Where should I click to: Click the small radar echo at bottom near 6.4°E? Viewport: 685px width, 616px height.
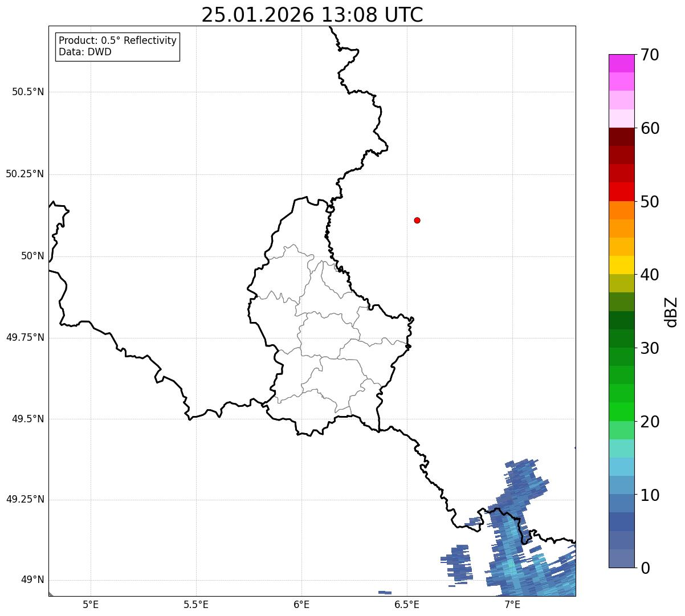click(385, 593)
